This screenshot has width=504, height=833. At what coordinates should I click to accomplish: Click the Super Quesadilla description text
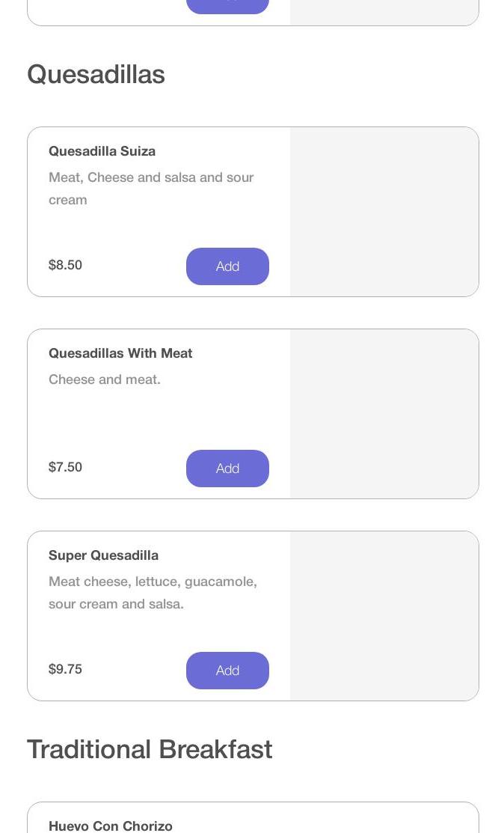tap(153, 593)
